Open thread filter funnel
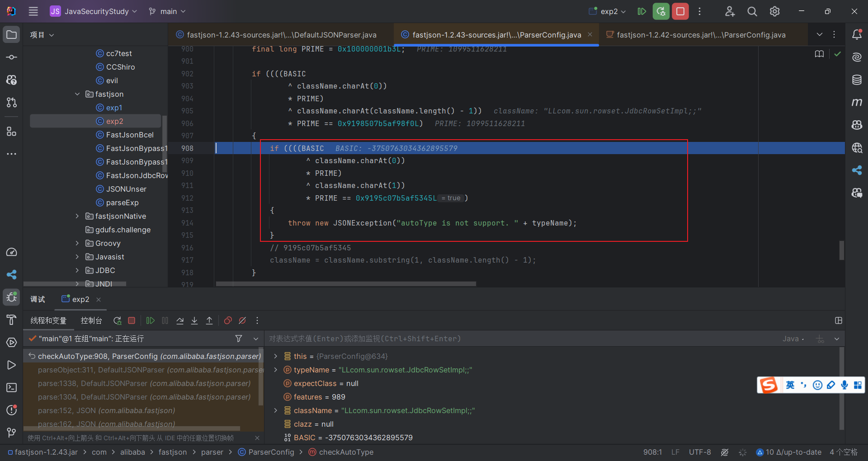 tap(239, 339)
